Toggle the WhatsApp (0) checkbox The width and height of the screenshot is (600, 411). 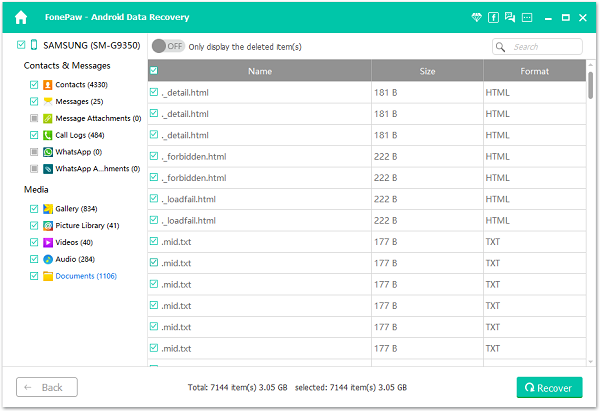[34, 152]
